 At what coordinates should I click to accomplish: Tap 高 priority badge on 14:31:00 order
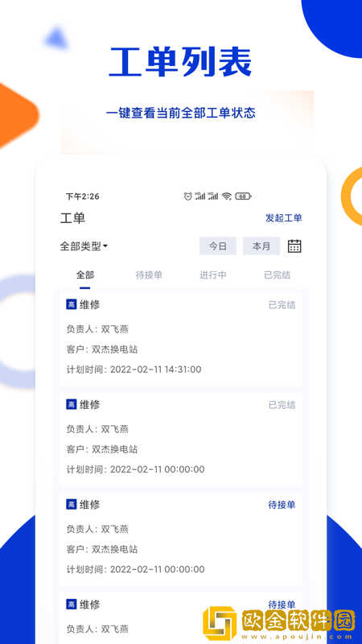(x=72, y=304)
